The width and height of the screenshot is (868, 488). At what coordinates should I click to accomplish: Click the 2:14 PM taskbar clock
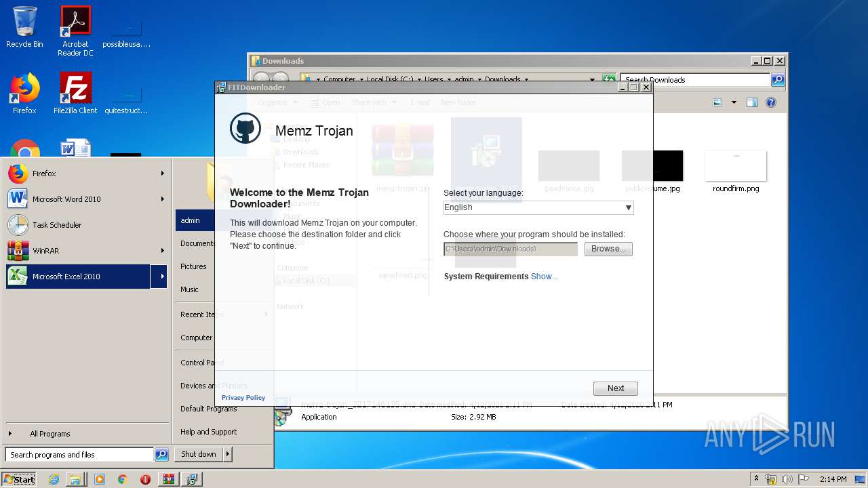click(x=833, y=479)
